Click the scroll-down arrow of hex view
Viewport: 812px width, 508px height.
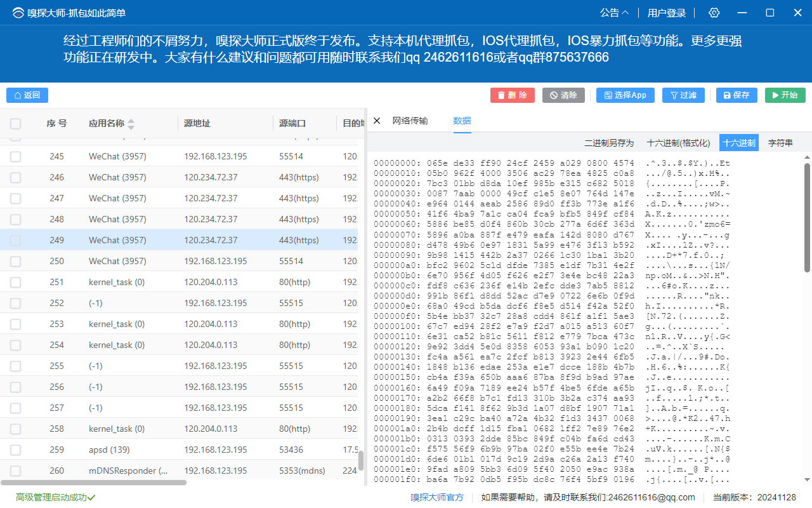(x=808, y=479)
